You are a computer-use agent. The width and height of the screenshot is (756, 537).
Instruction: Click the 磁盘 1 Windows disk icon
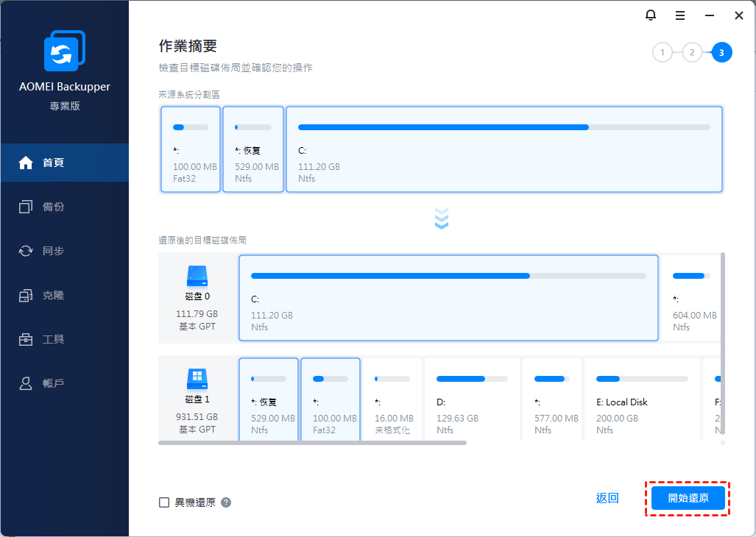(197, 379)
